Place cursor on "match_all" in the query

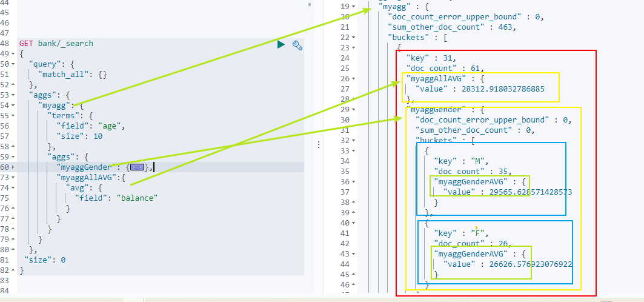point(62,75)
